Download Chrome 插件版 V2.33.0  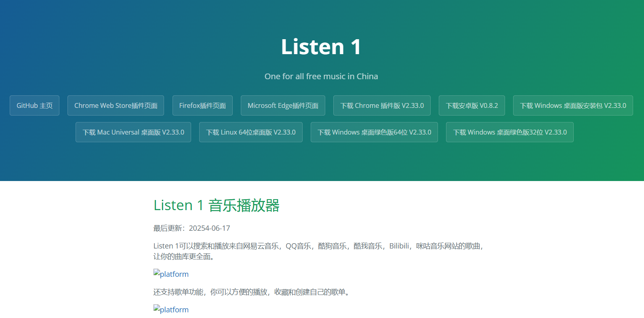382,105
